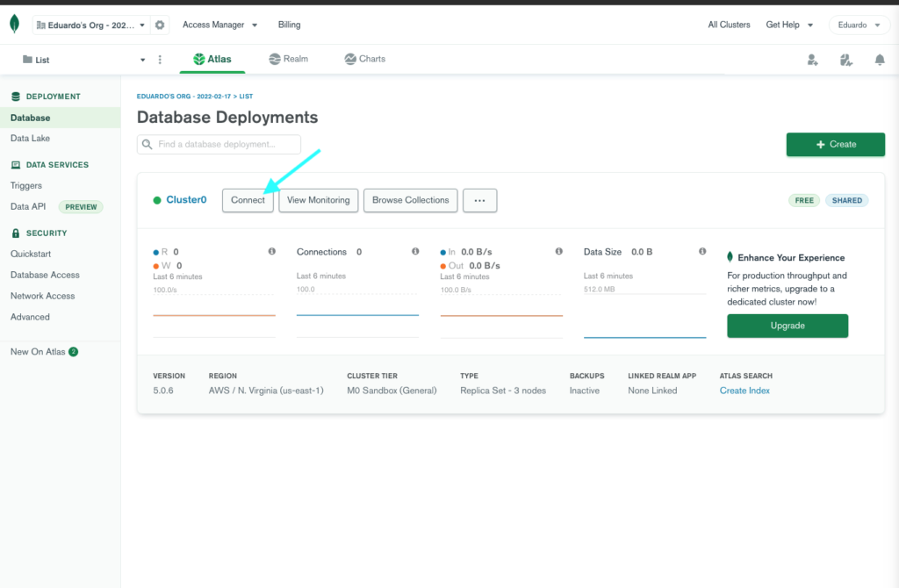Click the project options three-dot icon
This screenshot has width=899, height=588.
pyautogui.click(x=160, y=60)
